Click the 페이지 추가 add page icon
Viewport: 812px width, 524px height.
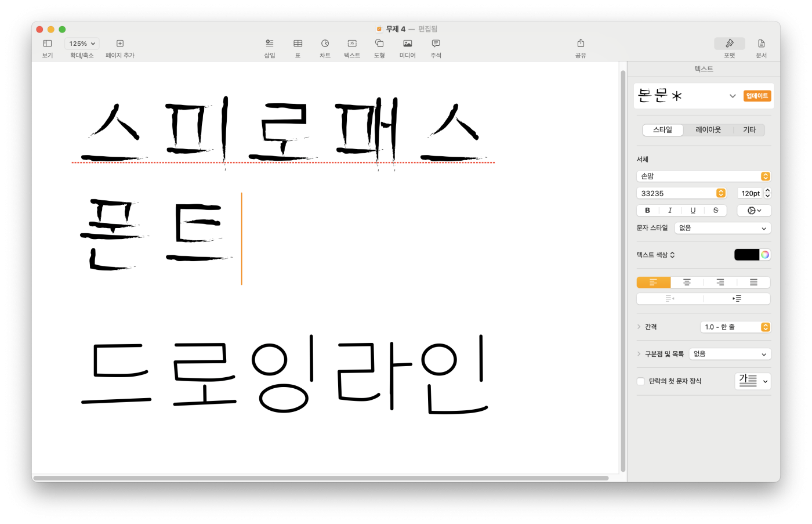click(x=120, y=44)
